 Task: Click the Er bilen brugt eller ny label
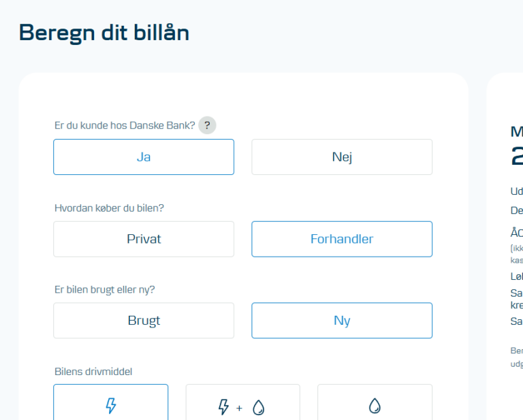(104, 290)
